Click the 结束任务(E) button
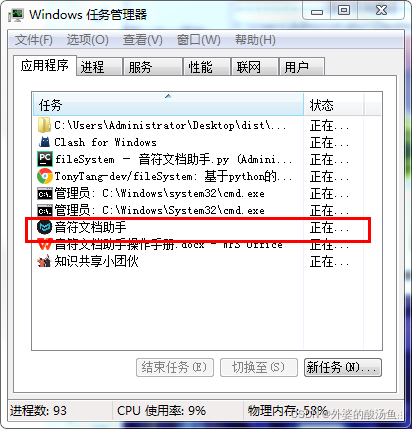Viewport: 412px width, 429px height. [x=175, y=368]
